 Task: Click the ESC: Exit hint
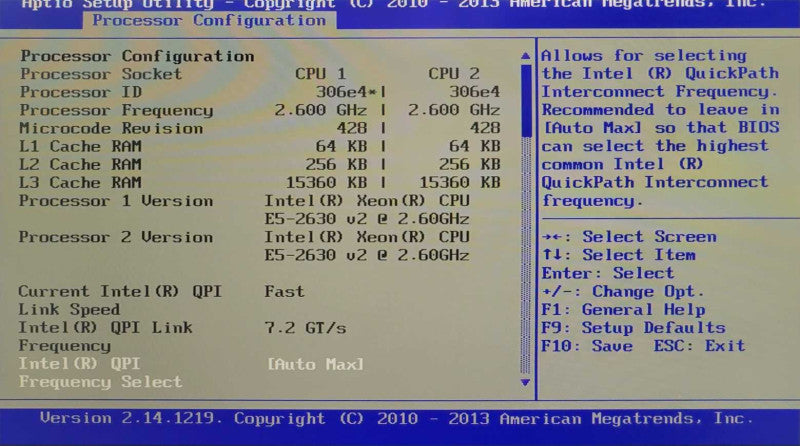click(699, 346)
